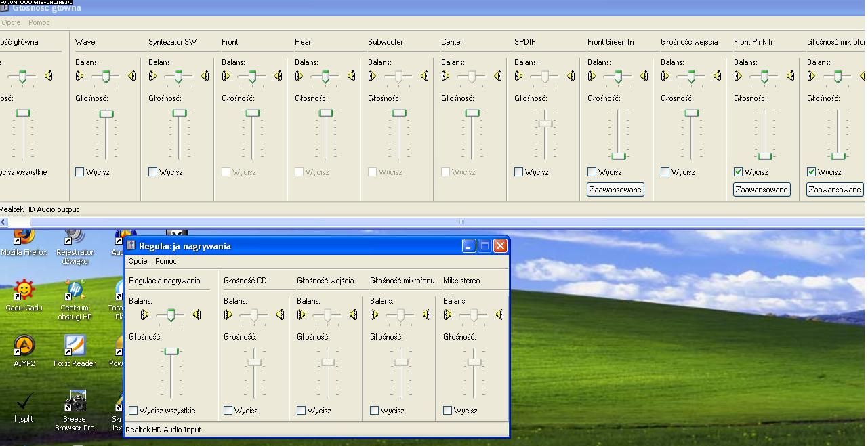
Task: Click the horizontal scrollbar thumb in the mixer
Action: [x=461, y=222]
